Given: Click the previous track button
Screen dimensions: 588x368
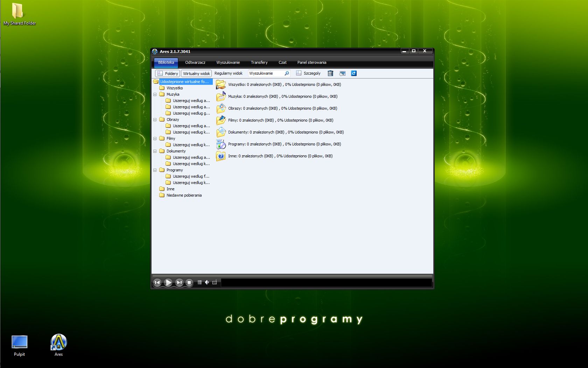Looking at the screenshot, I should click(157, 282).
